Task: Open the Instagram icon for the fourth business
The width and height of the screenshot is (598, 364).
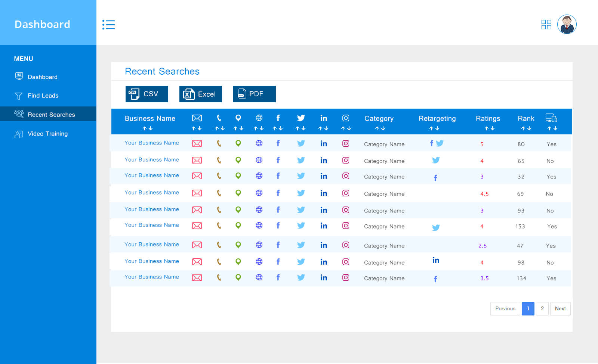Action: 346,193
